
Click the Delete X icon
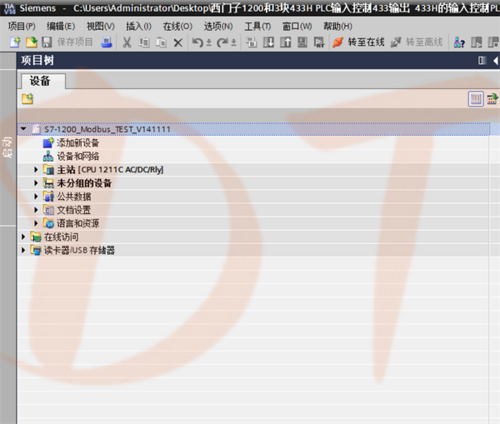tap(178, 43)
